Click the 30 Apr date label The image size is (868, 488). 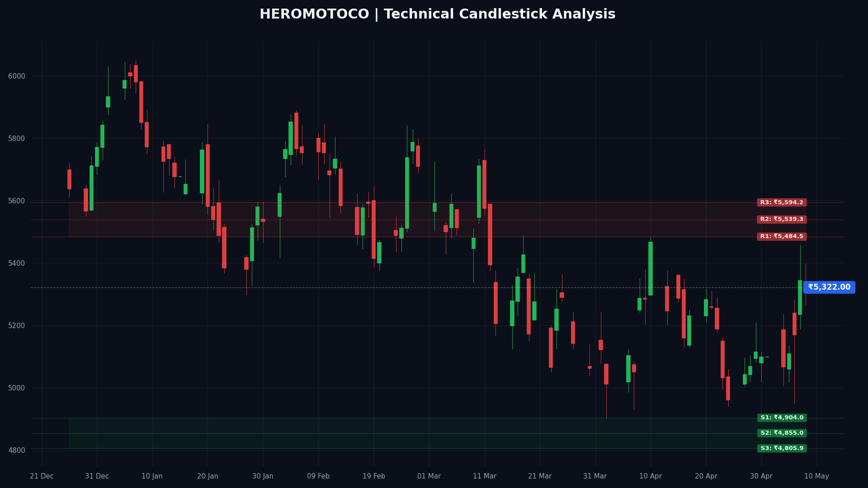click(761, 476)
